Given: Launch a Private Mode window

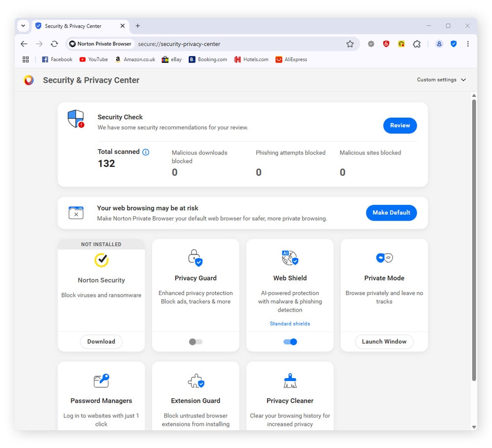Looking at the screenshot, I should pyautogui.click(x=384, y=342).
